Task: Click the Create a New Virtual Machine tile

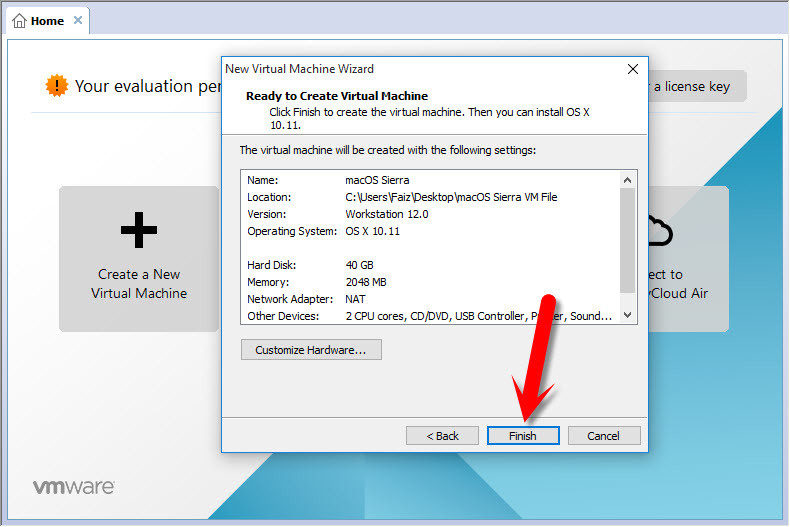Action: pyautogui.click(x=139, y=259)
